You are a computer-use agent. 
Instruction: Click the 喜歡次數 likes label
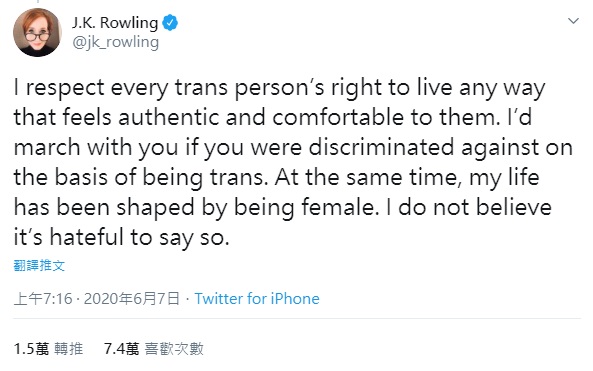(x=174, y=349)
